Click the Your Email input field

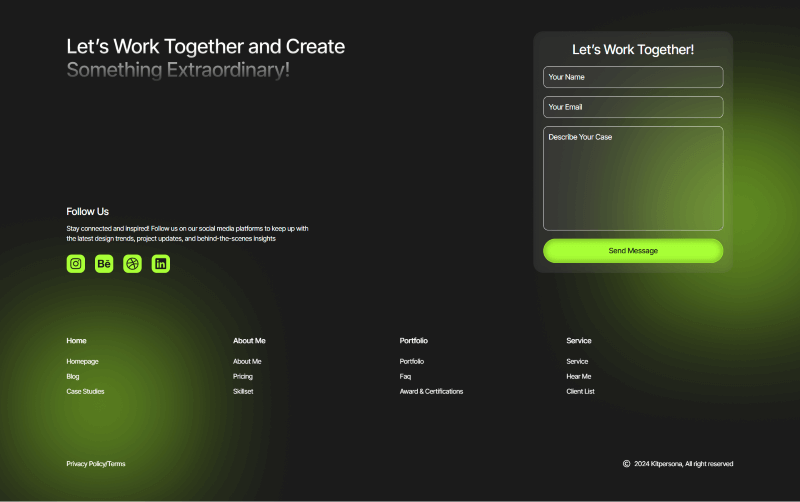pyautogui.click(x=632, y=107)
